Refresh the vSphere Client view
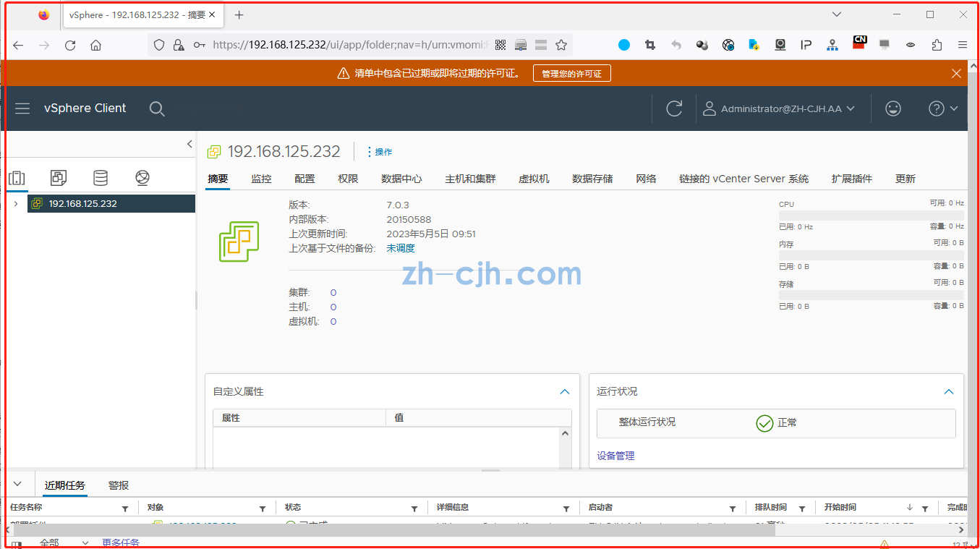Viewport: 980px width, 549px height. [674, 108]
